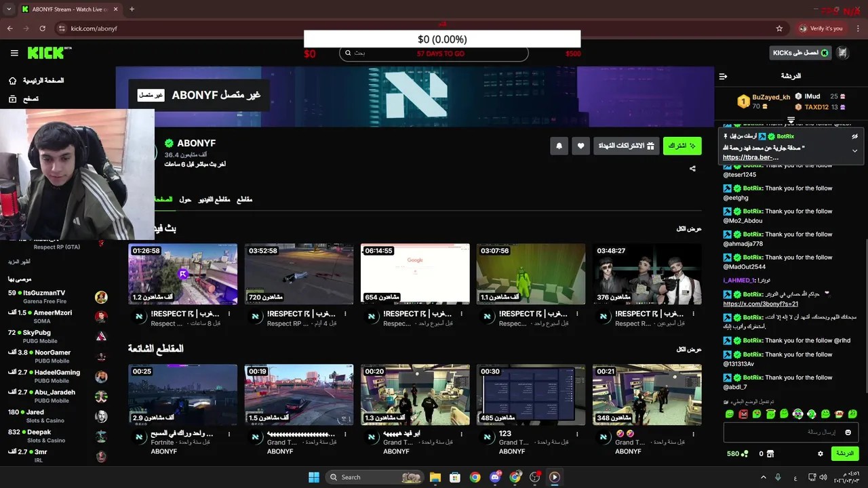Click the red angry emote

[743, 413]
